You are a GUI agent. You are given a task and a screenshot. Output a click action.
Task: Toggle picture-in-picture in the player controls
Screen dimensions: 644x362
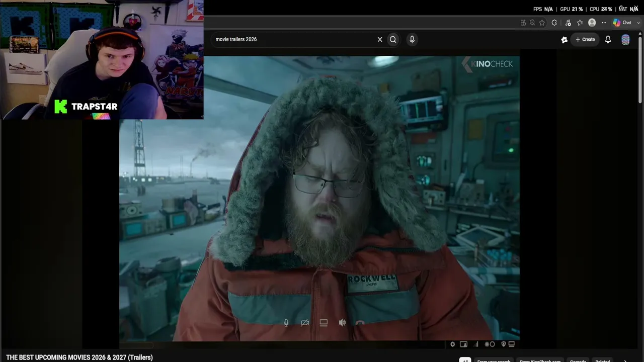click(463, 344)
